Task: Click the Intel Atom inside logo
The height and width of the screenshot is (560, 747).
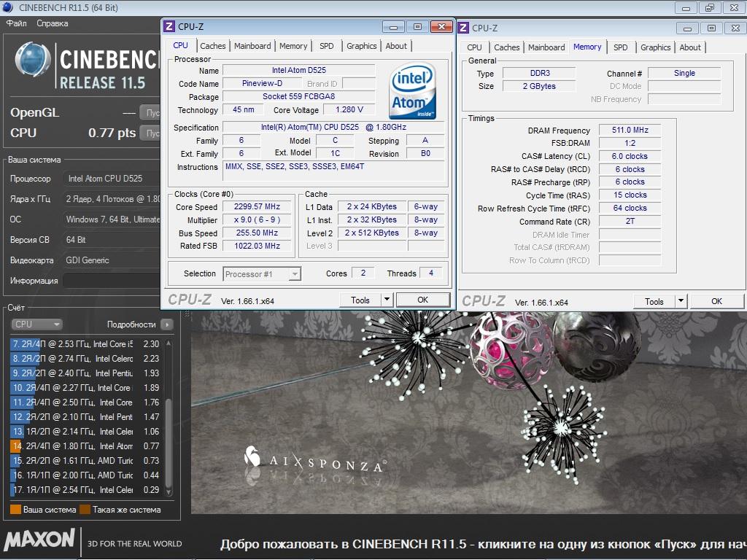Action: [413, 91]
